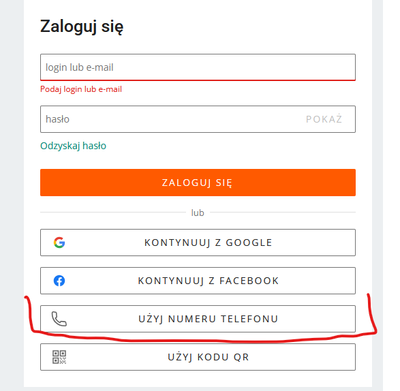Submit with the orange ZALOGUJ SIĘ button
400x391 pixels.
coord(198,182)
